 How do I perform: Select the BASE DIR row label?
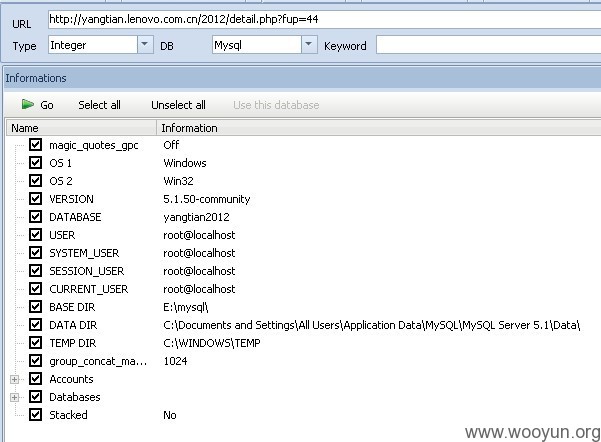click(x=72, y=307)
